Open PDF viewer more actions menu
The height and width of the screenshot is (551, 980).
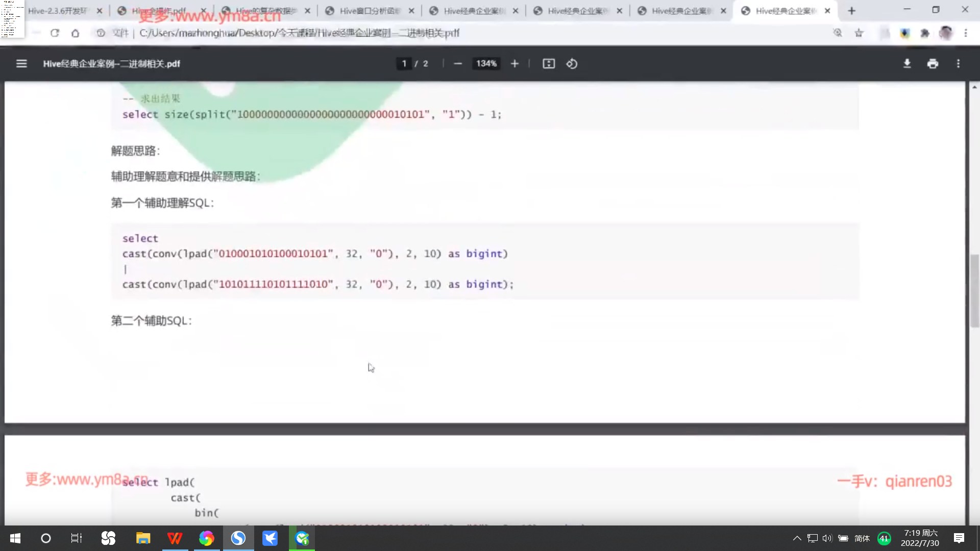(x=958, y=64)
